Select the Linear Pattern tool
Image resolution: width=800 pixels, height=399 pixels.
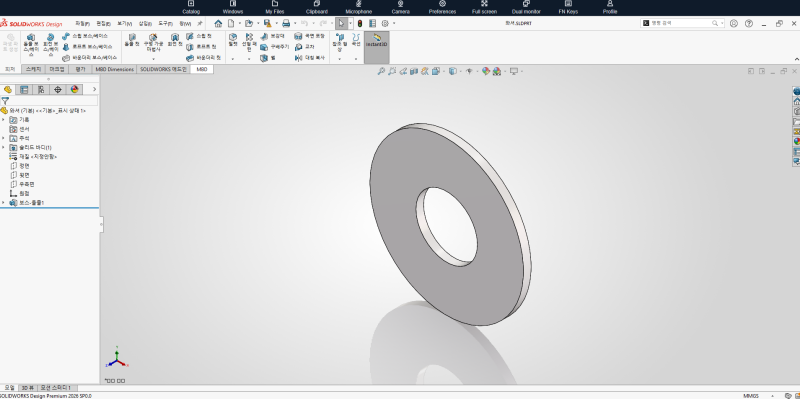(x=249, y=42)
